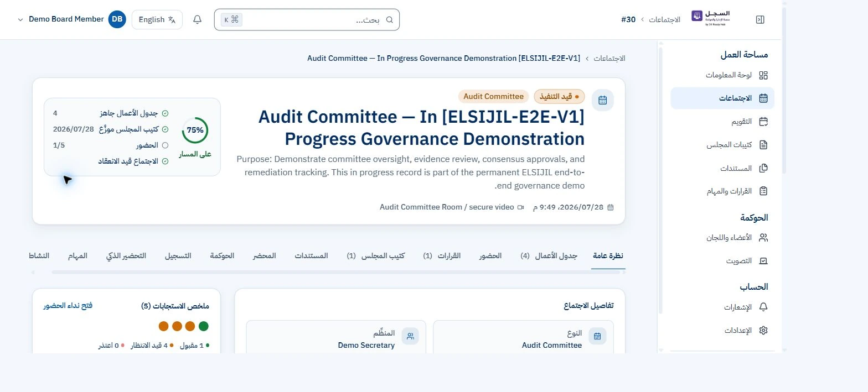Open كتيبات المجلس document icon in sidebar
This screenshot has width=868, height=392.
763,145
